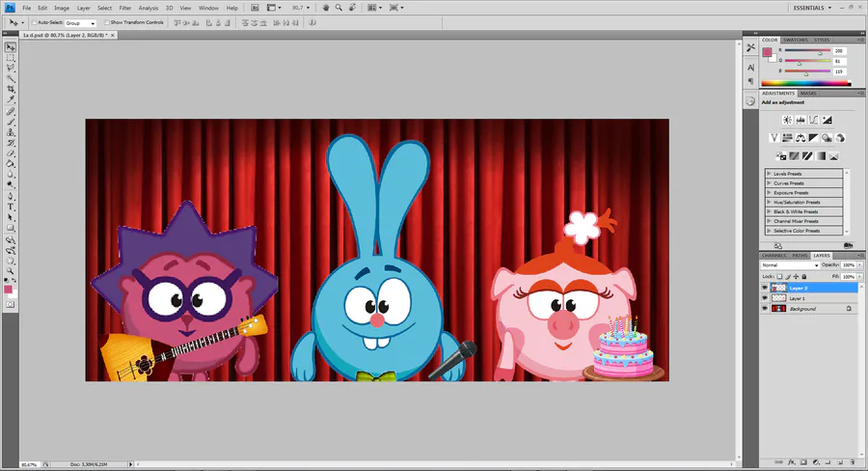868x471 pixels.
Task: Open the Auto-Select Group dropdown
Action: (80, 23)
